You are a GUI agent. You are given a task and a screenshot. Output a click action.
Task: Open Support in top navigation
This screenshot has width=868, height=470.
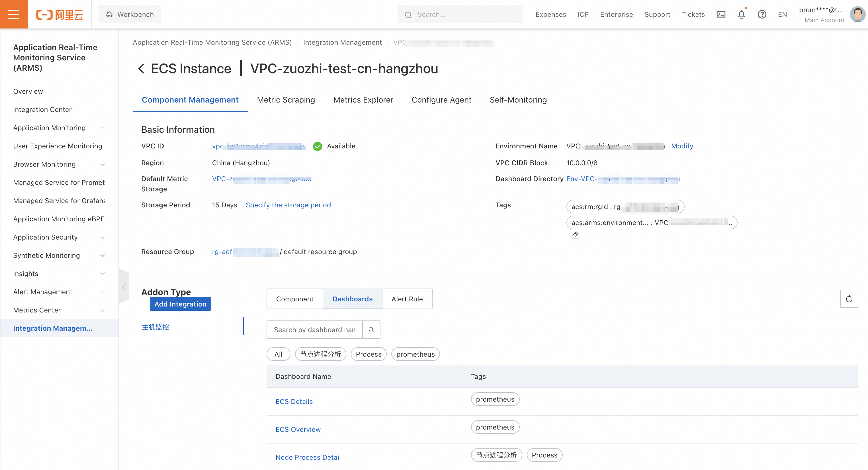tap(657, 15)
